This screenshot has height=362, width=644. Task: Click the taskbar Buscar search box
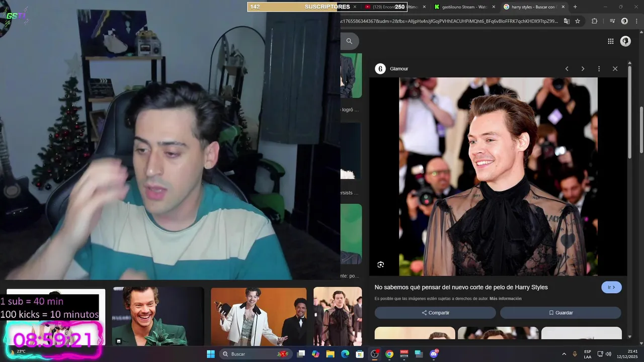point(256,354)
